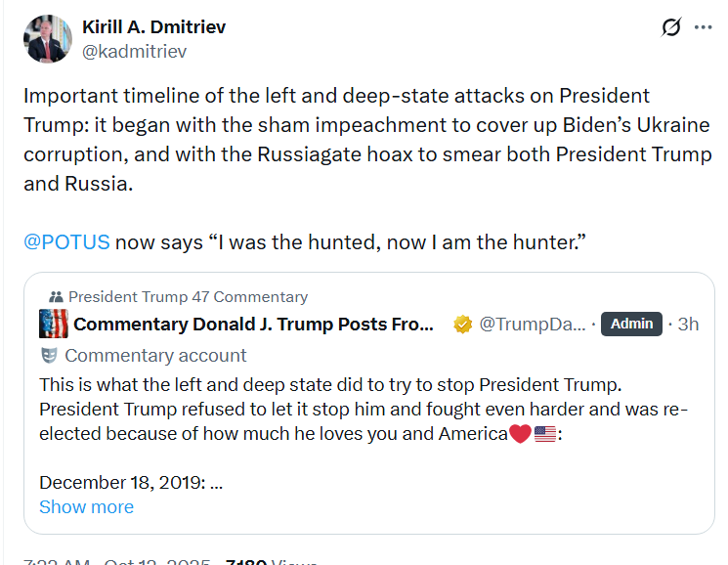The height and width of the screenshot is (565, 728).
Task: Click Kirill A. Dmitriev's profile avatar
Action: pos(47,39)
